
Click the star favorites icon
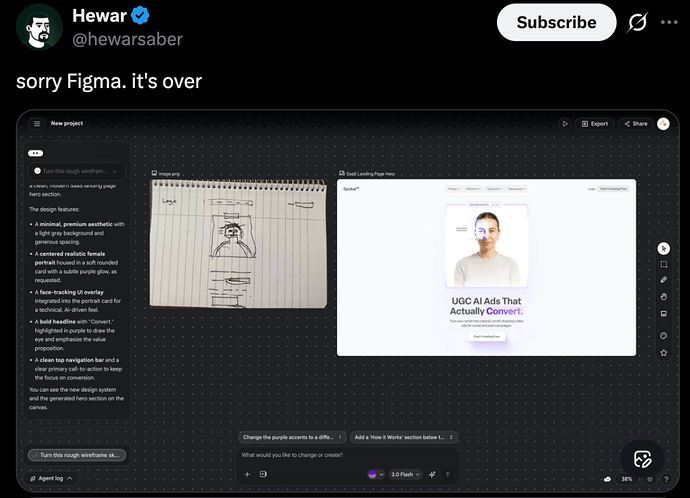[664, 353]
